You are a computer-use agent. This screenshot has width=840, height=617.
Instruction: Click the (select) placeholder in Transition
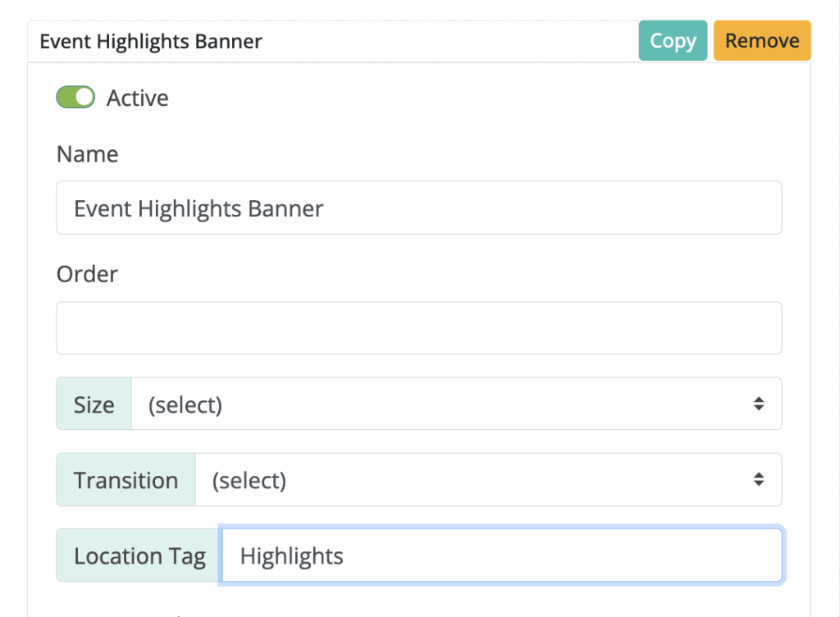pos(249,481)
